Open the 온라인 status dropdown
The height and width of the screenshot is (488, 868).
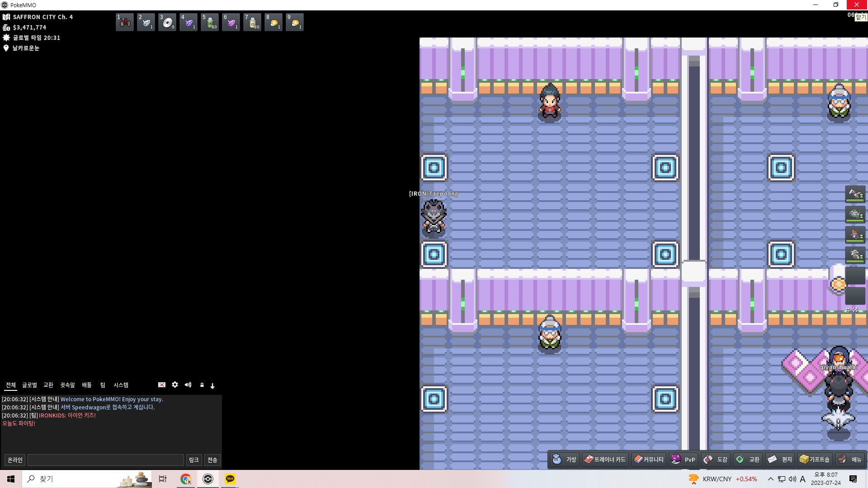[15, 460]
